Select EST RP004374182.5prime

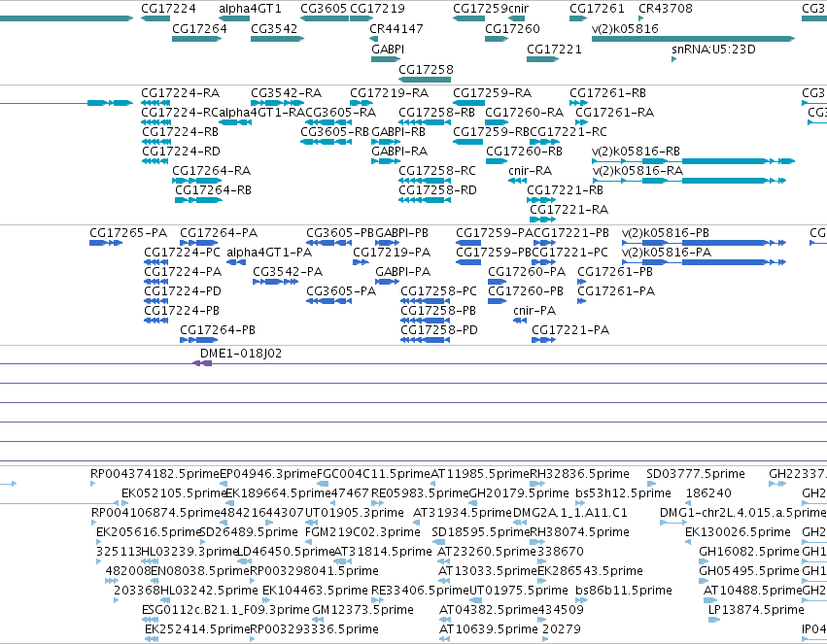(x=93, y=484)
